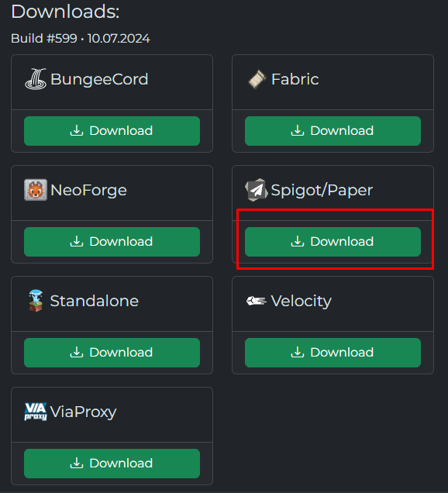Image resolution: width=448 pixels, height=493 pixels.
Task: Click the BungeeCord waterfall logo icon
Action: click(x=36, y=79)
